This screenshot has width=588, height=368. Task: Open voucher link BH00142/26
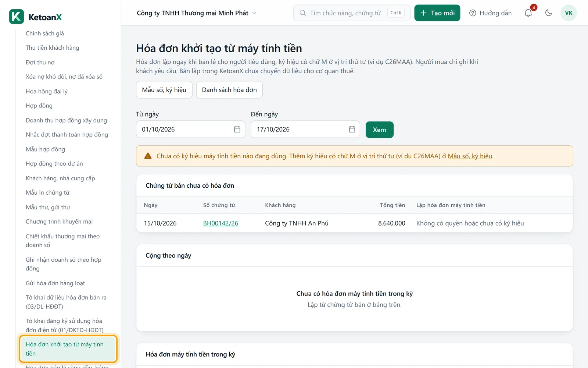tap(220, 223)
